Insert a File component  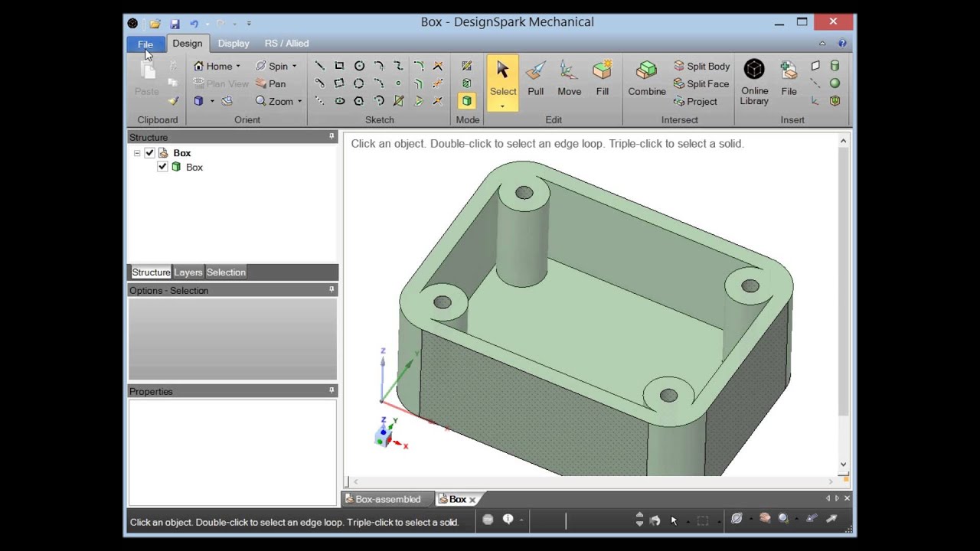789,79
